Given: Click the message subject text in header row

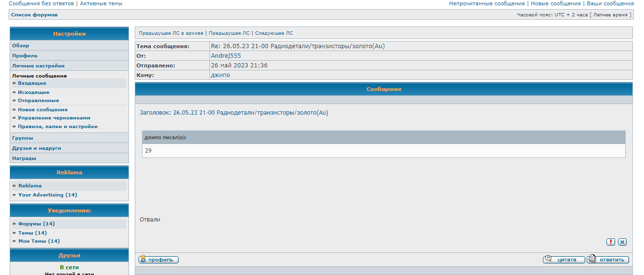Looking at the screenshot, I should (x=298, y=46).
